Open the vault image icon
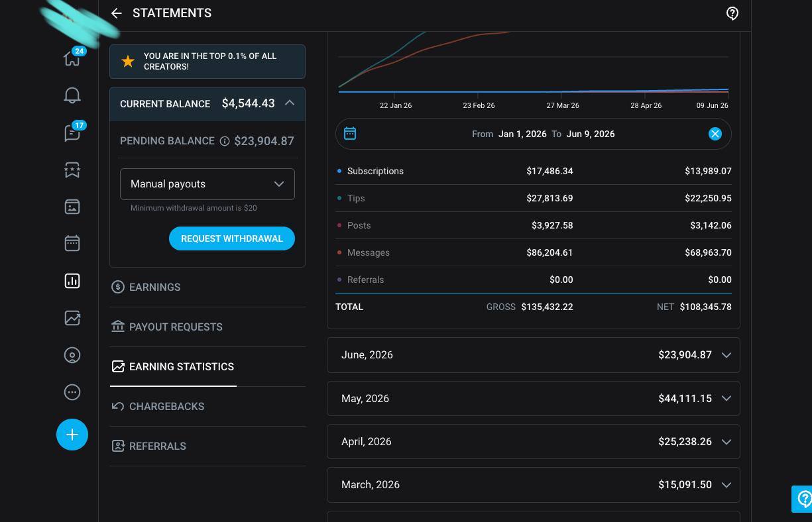The width and height of the screenshot is (812, 522). click(x=72, y=207)
